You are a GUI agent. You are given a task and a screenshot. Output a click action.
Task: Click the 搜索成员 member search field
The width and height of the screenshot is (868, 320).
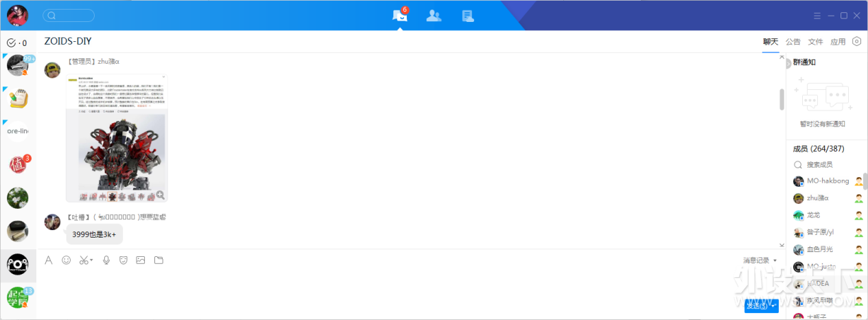click(x=827, y=165)
